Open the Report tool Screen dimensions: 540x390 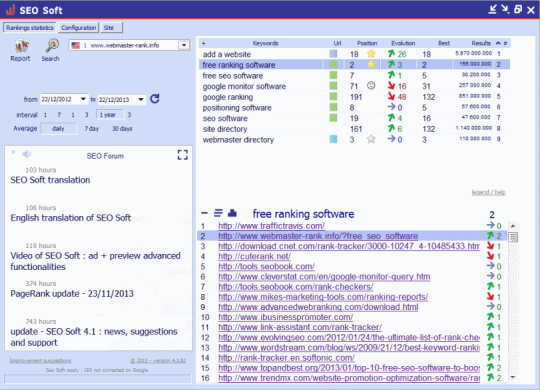(x=20, y=50)
